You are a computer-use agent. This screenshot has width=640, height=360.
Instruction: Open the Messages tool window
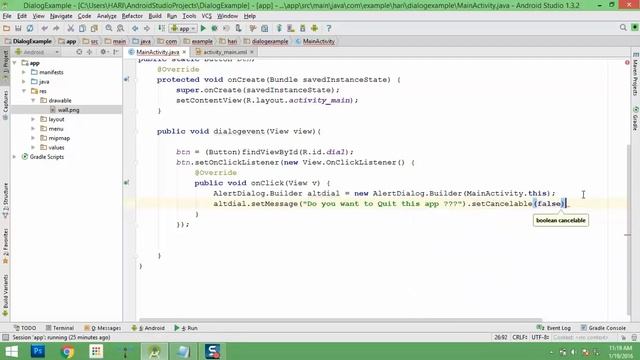click(x=102, y=328)
